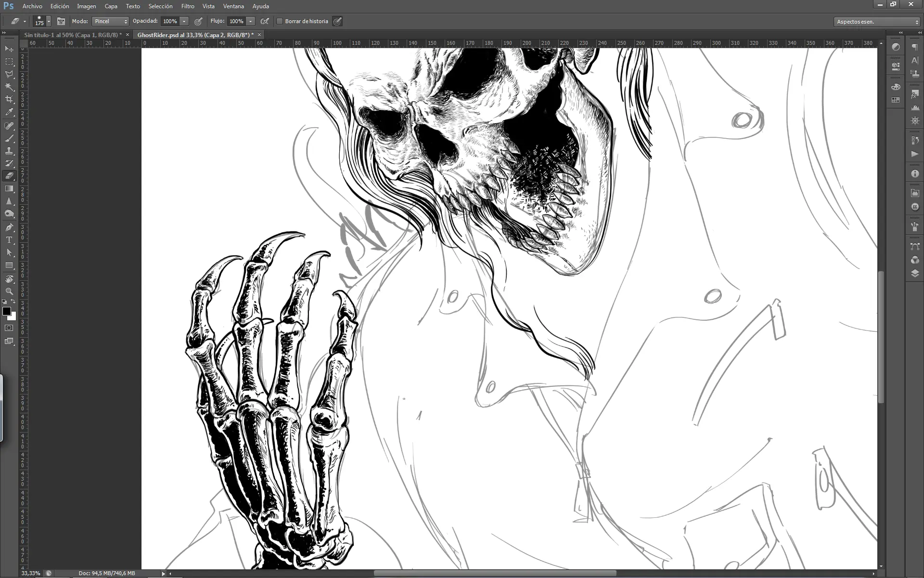Screen dimensions: 924x578
Task: Expand the toolbox to two columns
Action: [4, 33]
